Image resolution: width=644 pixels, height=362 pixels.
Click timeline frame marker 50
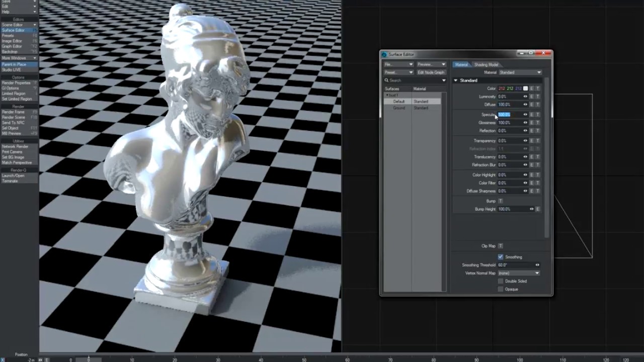(304, 359)
